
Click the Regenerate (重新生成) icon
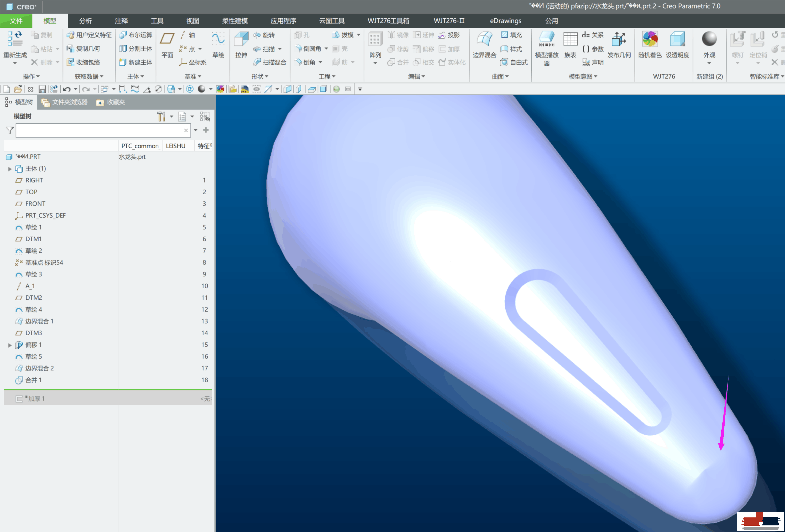tap(15, 39)
